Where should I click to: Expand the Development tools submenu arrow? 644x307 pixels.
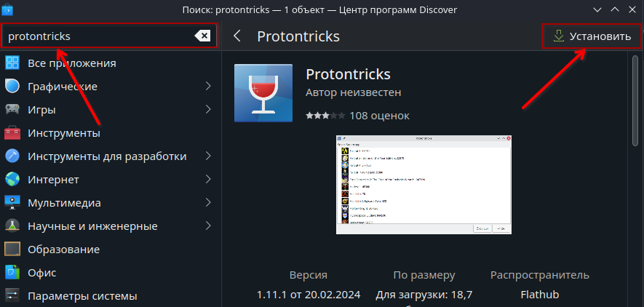(x=208, y=156)
